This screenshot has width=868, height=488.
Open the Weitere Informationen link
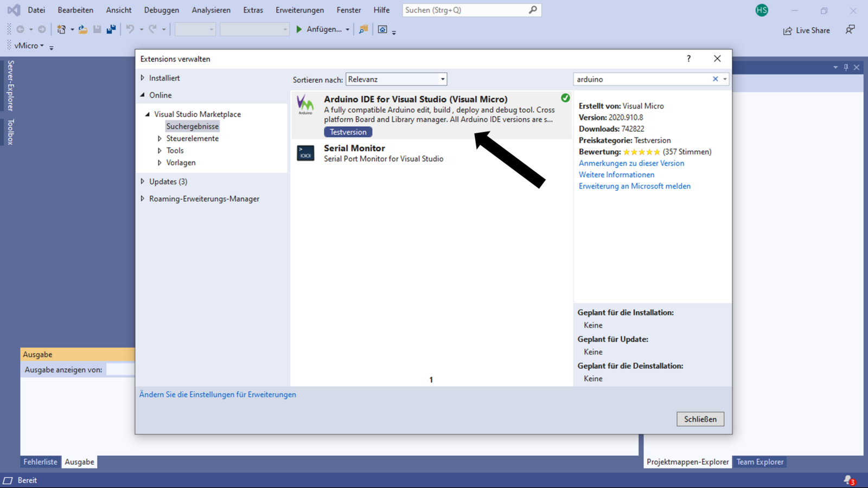[616, 175]
